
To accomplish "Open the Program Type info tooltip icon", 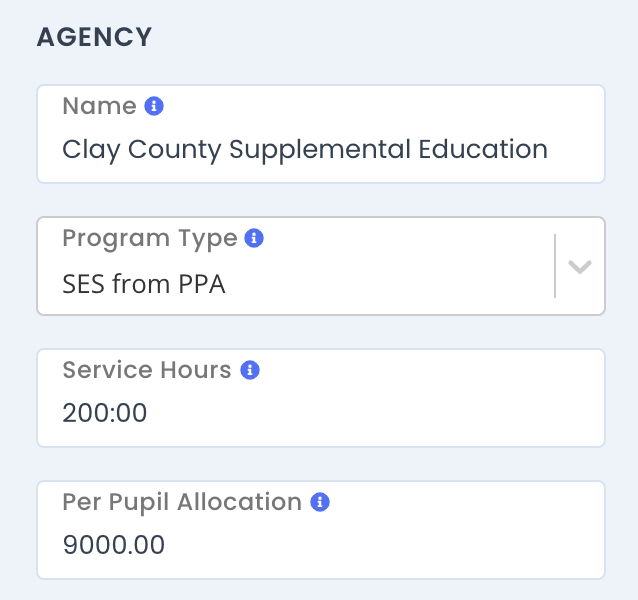I will (x=254, y=238).
